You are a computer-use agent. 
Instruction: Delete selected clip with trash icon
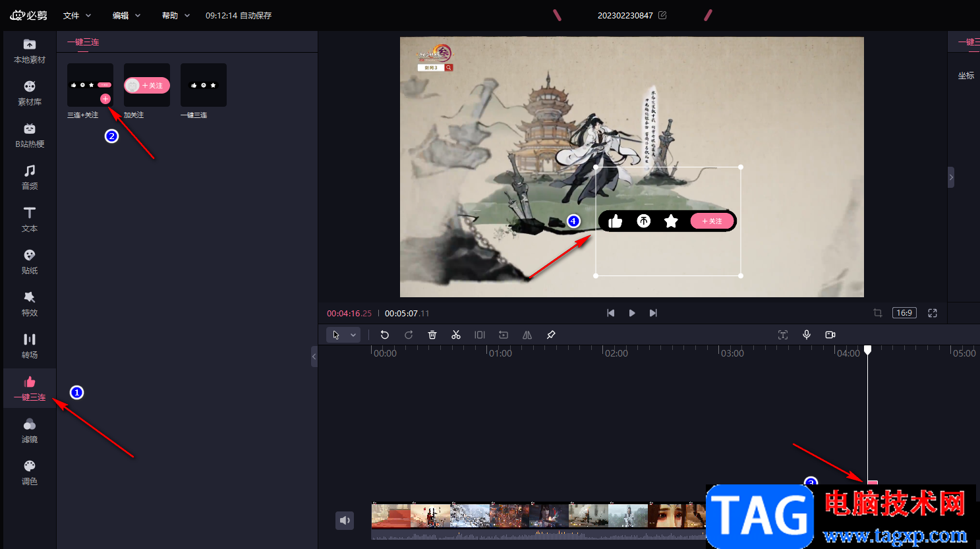432,335
